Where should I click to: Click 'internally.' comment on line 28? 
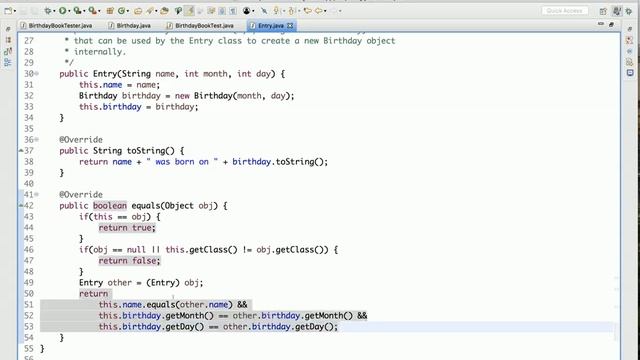(100, 52)
